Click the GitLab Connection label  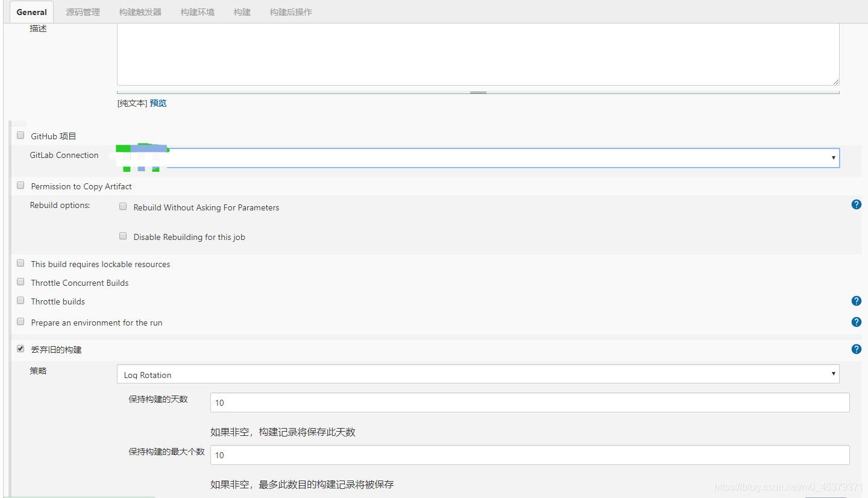pos(64,155)
